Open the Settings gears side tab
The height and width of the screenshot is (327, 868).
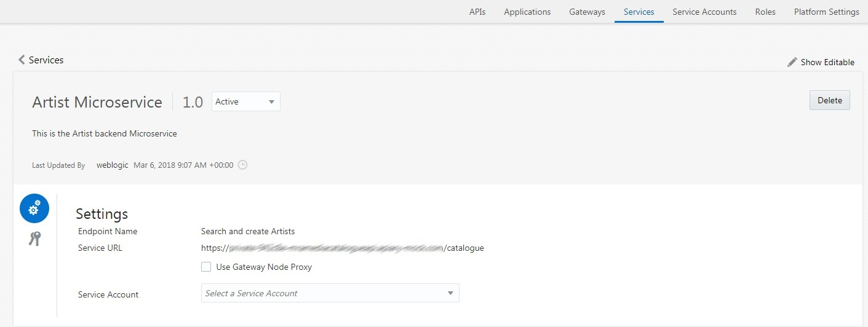[x=34, y=208]
